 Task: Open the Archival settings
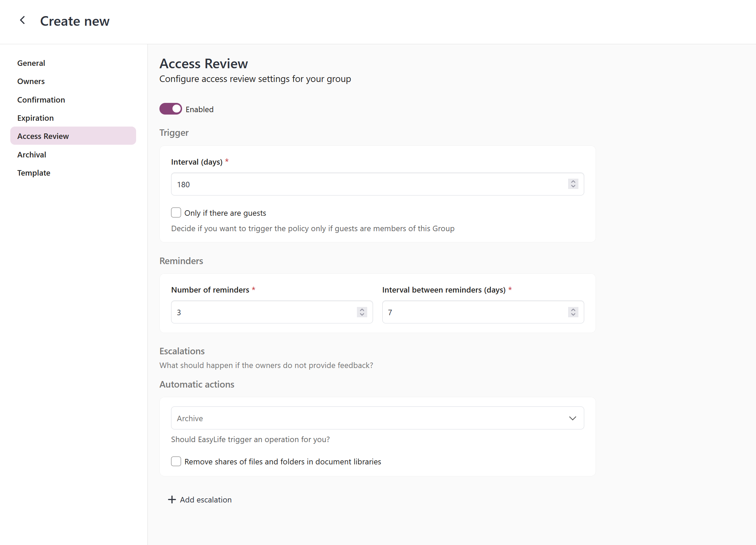(32, 154)
